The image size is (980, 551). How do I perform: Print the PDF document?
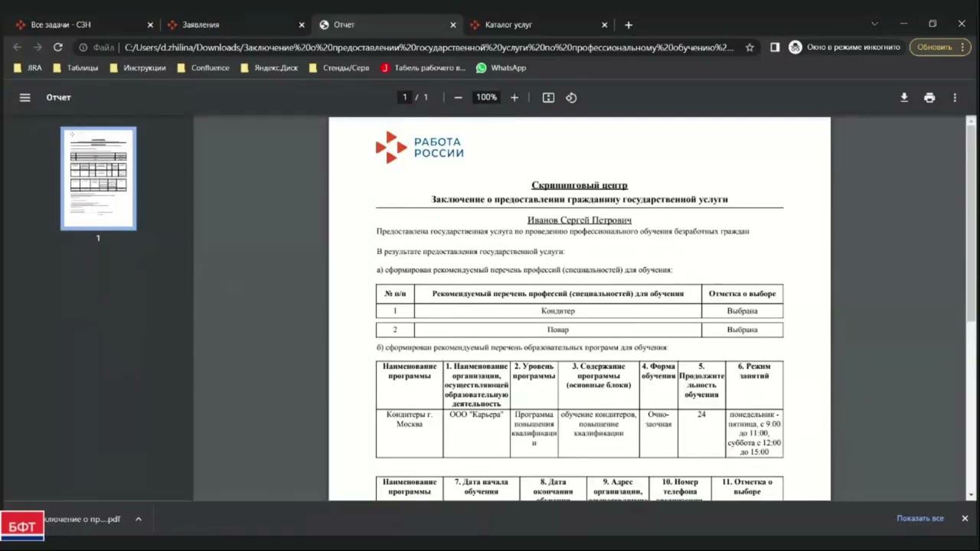(929, 97)
